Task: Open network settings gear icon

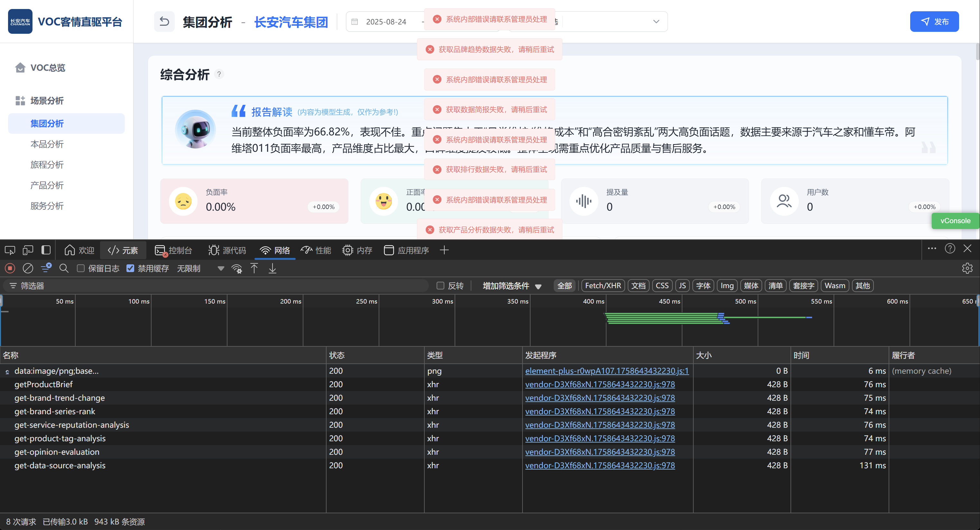Action: click(x=967, y=269)
